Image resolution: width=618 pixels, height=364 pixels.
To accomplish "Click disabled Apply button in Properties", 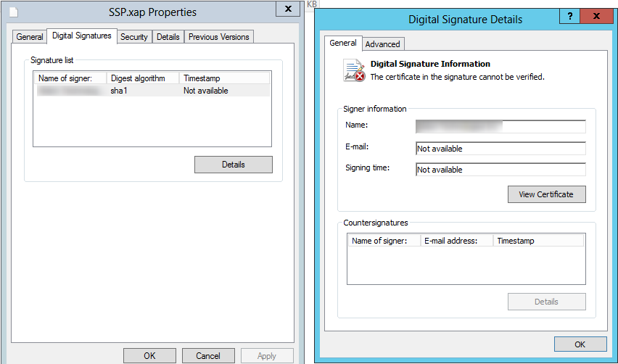I will pos(267,356).
